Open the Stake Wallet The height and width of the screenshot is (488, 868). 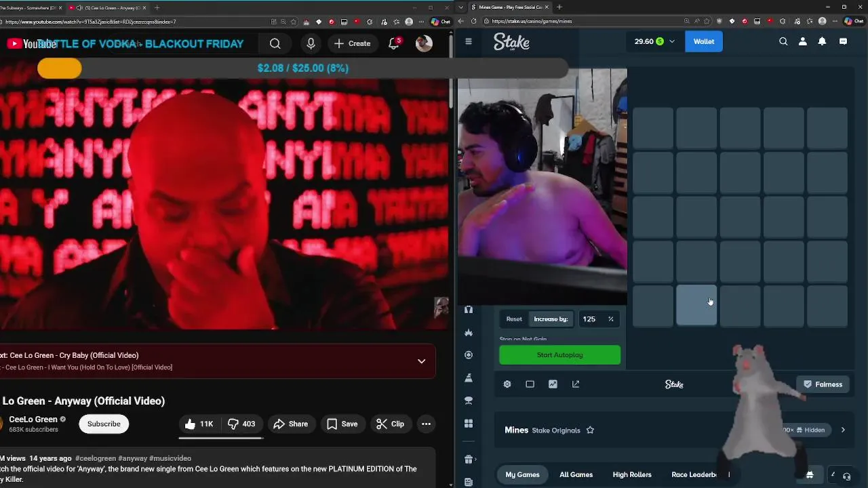[x=703, y=41]
